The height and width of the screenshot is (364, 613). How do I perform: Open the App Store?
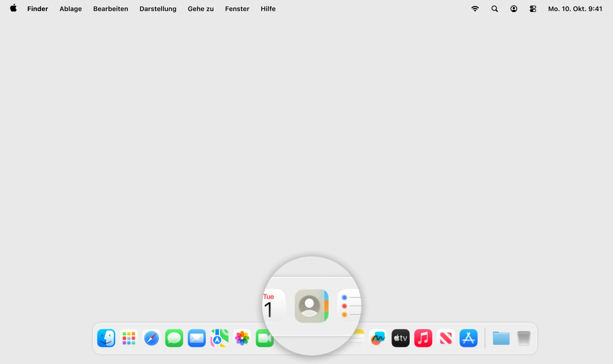click(x=469, y=338)
